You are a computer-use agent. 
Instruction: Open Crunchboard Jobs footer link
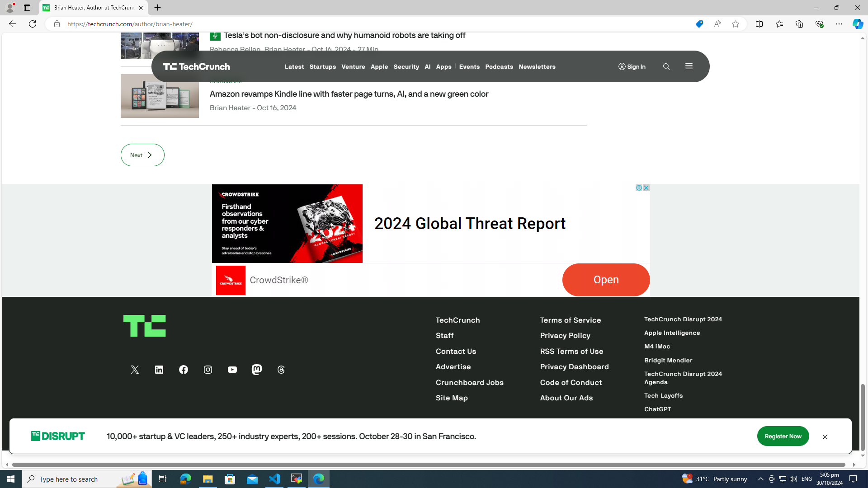pyautogui.click(x=470, y=383)
